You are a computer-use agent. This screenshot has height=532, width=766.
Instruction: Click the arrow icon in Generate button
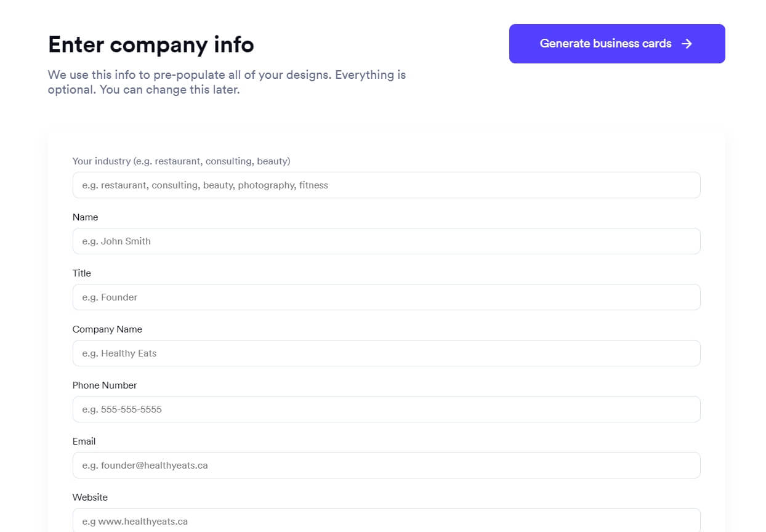tap(687, 44)
